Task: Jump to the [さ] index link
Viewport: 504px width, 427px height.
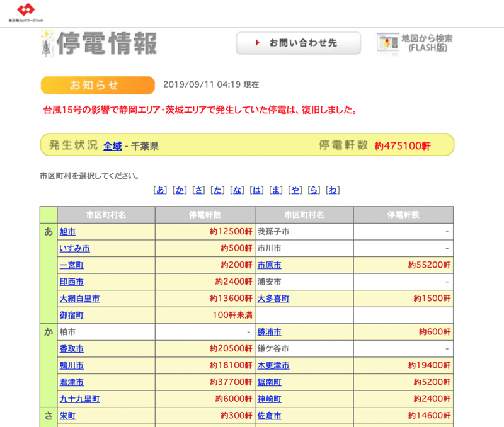Action: tap(198, 190)
